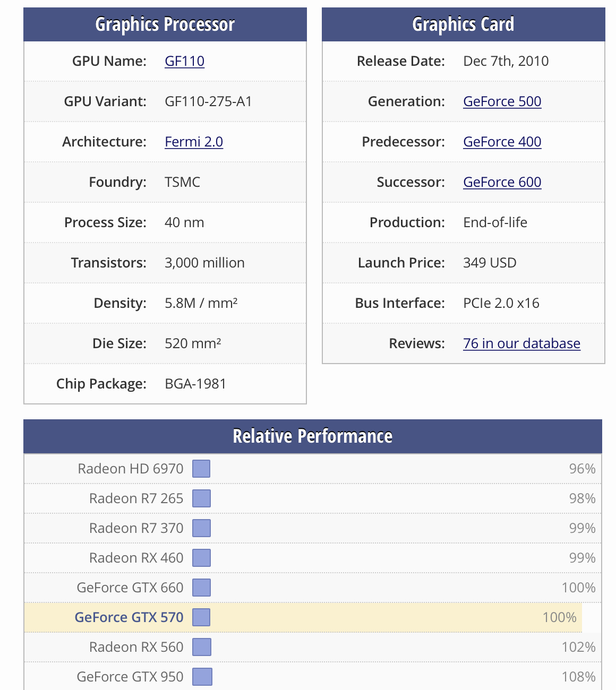
Task: Select the Radeon HD 6970 row label
Action: 131,469
